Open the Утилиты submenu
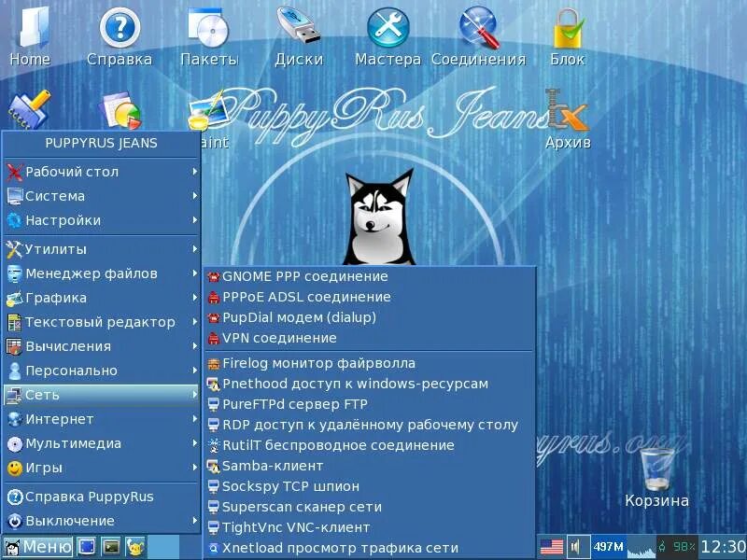Image resolution: width=747 pixels, height=560 pixels. (x=101, y=249)
